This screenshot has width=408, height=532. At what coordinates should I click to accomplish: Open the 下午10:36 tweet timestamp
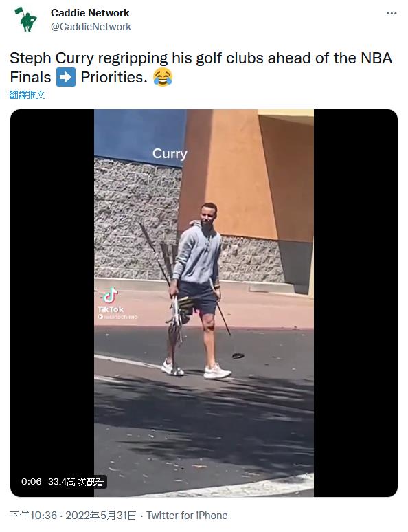pos(33,516)
